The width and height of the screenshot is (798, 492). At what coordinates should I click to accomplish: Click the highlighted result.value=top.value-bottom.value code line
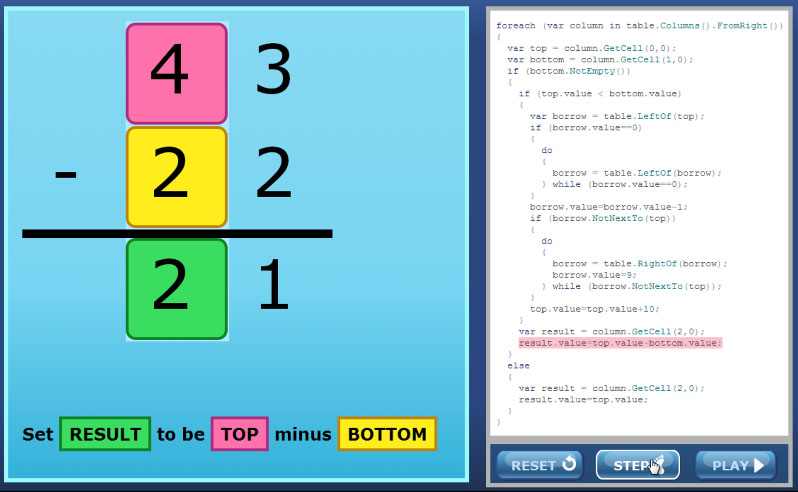(x=619, y=342)
